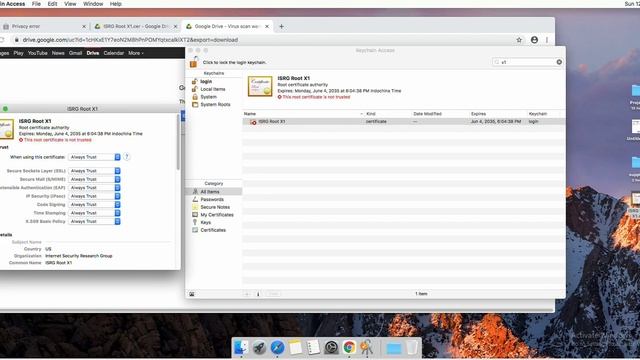Switch to ISRG Root X1.cer Google Drive tab
640x360 pixels.
pyautogui.click(x=135, y=26)
